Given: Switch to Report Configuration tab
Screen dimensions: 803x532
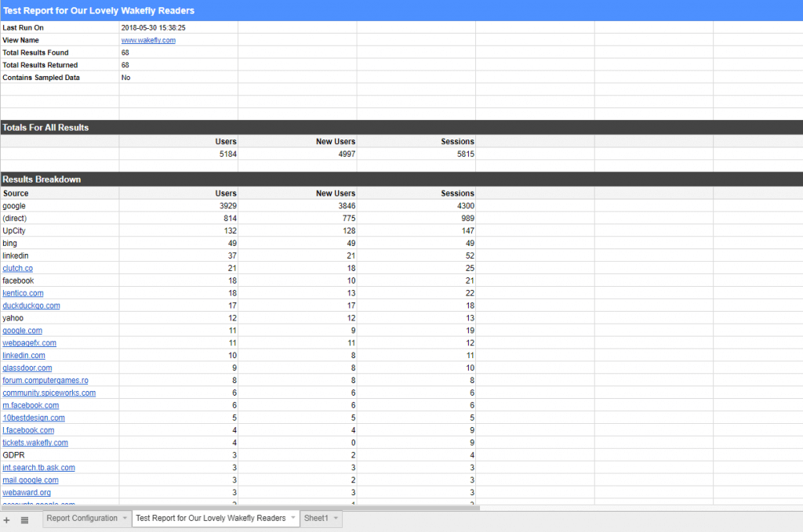Looking at the screenshot, I should pyautogui.click(x=82, y=518).
